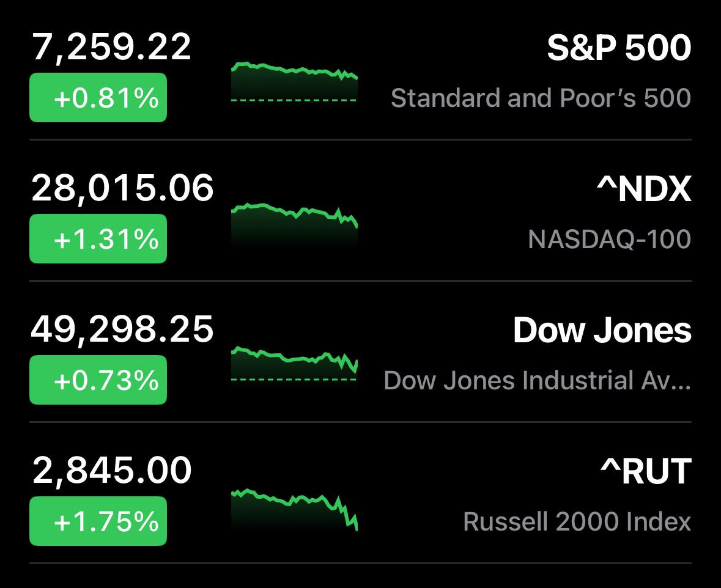Select the 49,298.25 price value
The height and width of the screenshot is (588, 721).
tap(122, 329)
